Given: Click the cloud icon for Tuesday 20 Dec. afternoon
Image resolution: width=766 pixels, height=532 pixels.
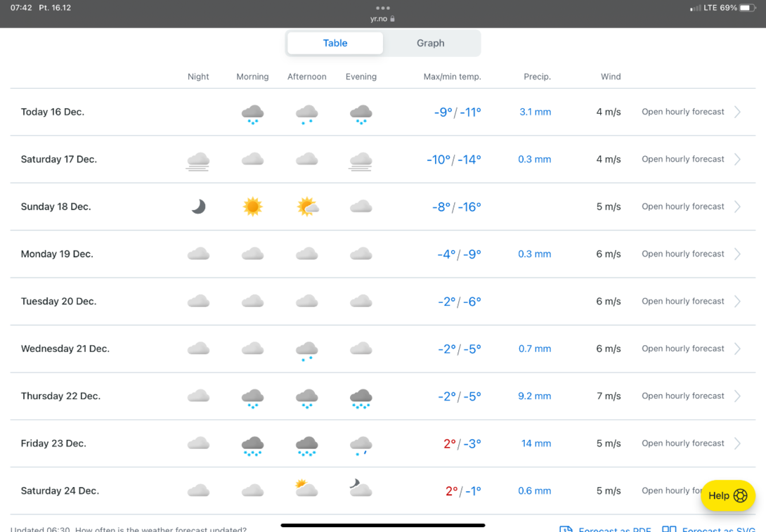Looking at the screenshot, I should [x=307, y=301].
